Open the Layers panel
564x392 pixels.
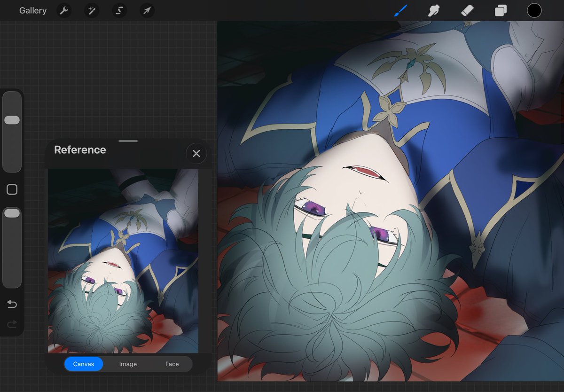pos(501,10)
